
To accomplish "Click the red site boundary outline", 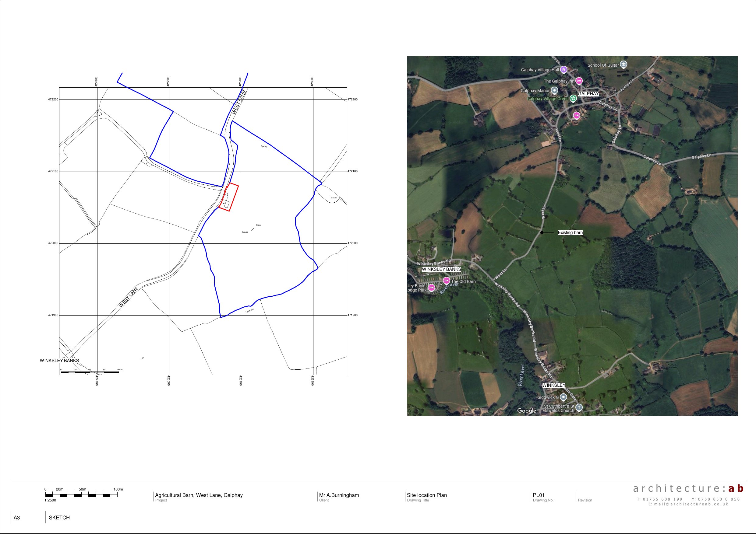I will coord(234,198).
